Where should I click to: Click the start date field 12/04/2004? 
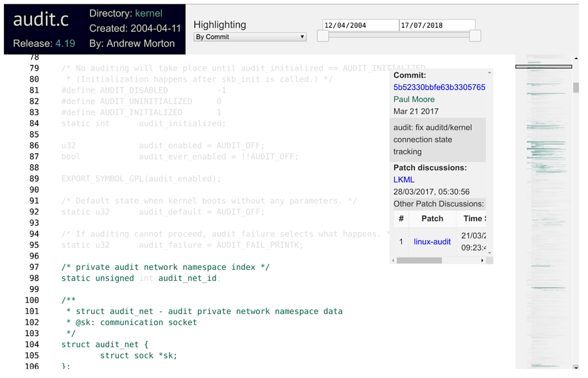click(x=361, y=25)
